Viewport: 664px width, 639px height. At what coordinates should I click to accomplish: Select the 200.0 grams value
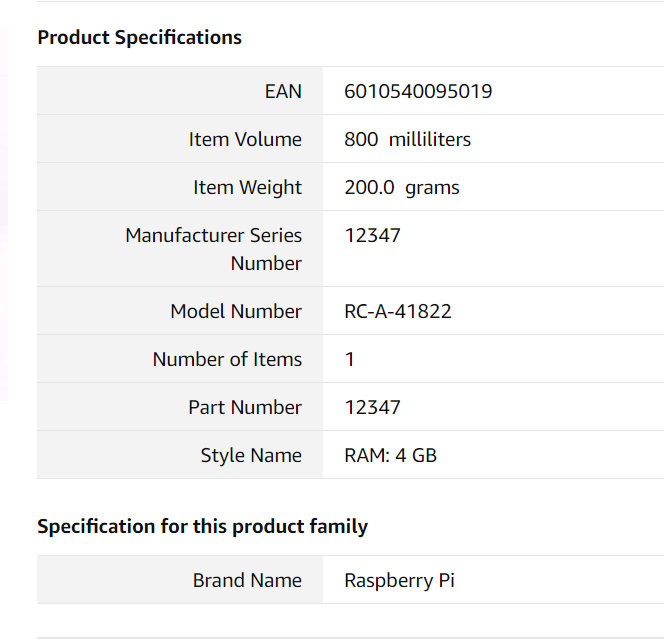click(402, 187)
